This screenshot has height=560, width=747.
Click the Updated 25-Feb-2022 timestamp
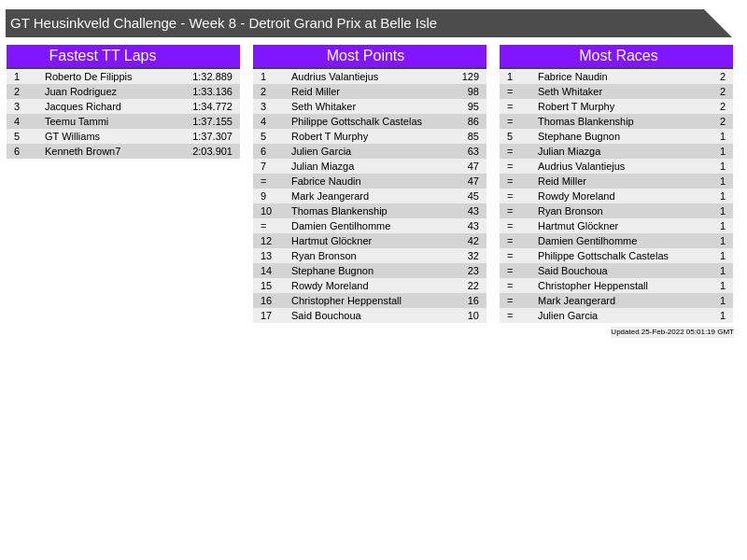click(x=671, y=331)
